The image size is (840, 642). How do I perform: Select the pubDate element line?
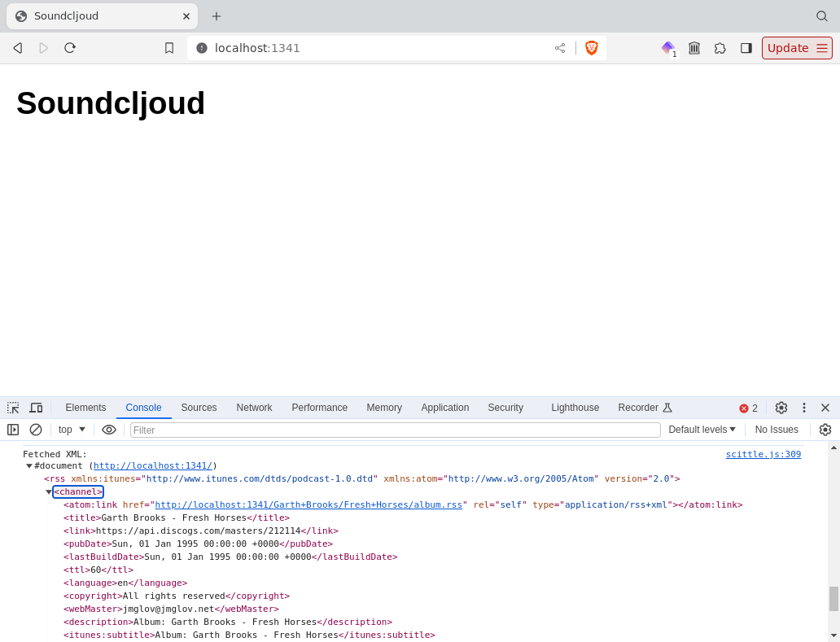199,544
